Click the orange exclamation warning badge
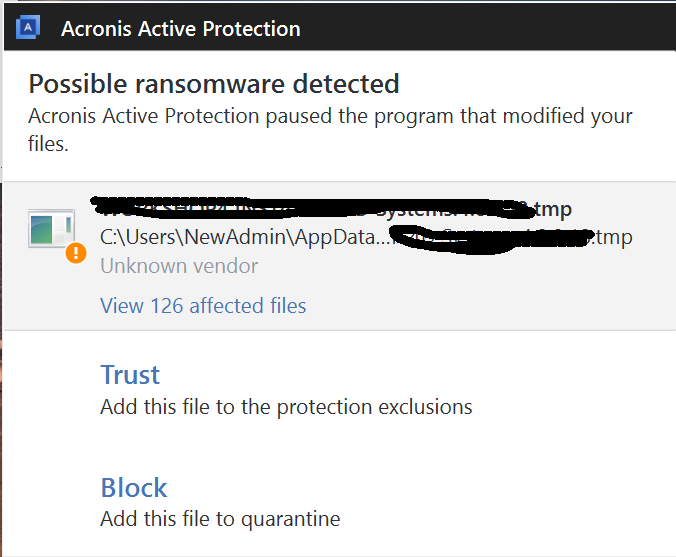 click(x=76, y=253)
